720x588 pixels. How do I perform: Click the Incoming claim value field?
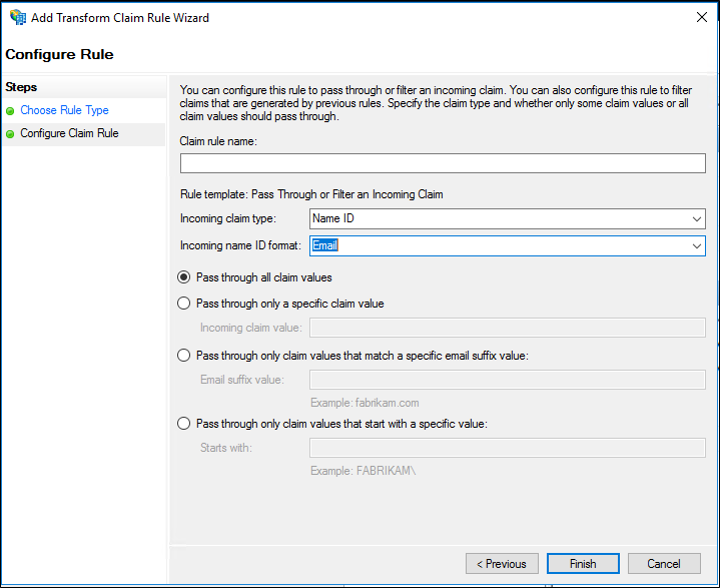click(507, 328)
